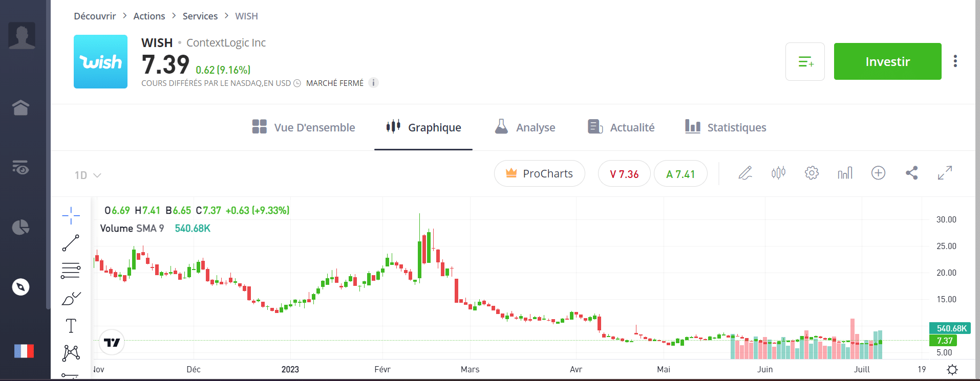Click the Discover compass icon in the sidebar
The height and width of the screenshot is (381, 980).
(20, 287)
